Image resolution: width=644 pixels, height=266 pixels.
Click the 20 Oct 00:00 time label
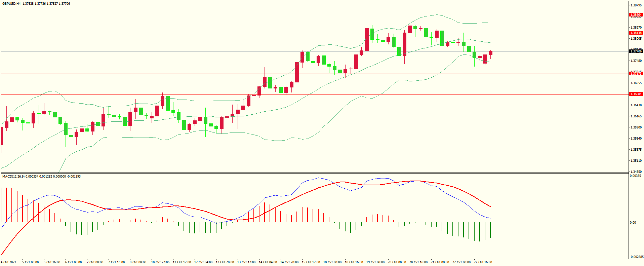pyautogui.click(x=397, y=262)
